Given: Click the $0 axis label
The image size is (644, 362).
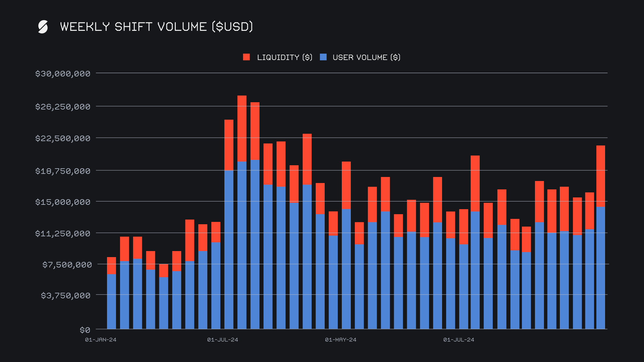Looking at the screenshot, I should coord(85,330).
